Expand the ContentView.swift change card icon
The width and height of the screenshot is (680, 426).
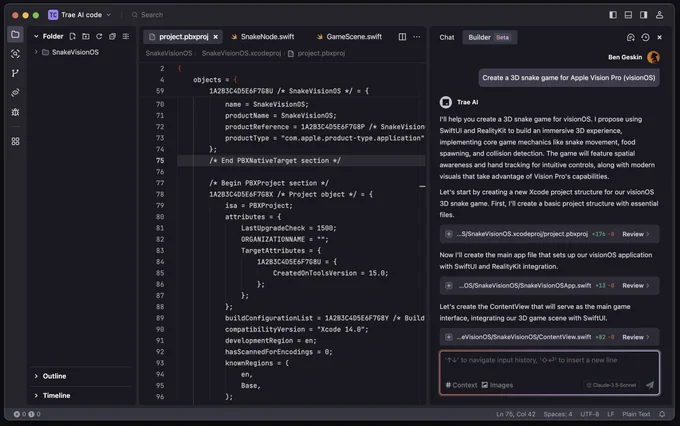coord(449,337)
